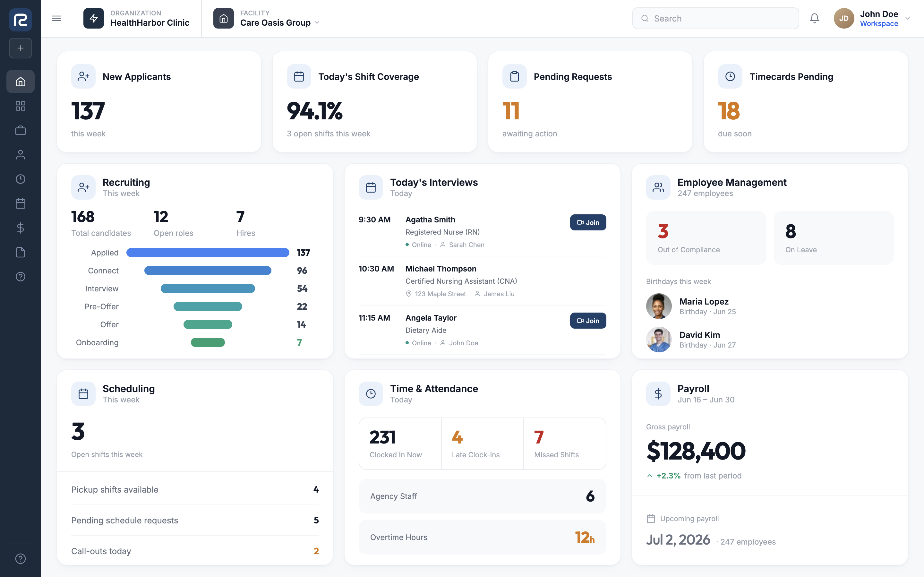The image size is (924, 577).
Task: Open the Agency Staff row
Action: coord(482,496)
